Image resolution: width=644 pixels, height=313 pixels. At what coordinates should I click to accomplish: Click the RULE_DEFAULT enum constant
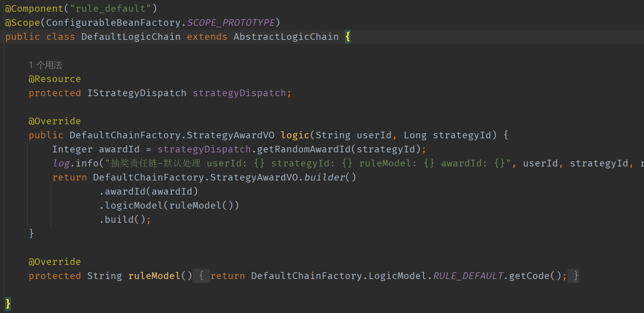click(468, 276)
